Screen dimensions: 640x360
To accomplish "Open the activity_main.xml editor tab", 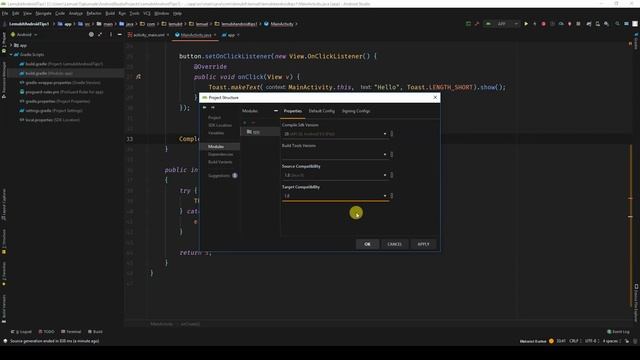I will coord(148,35).
